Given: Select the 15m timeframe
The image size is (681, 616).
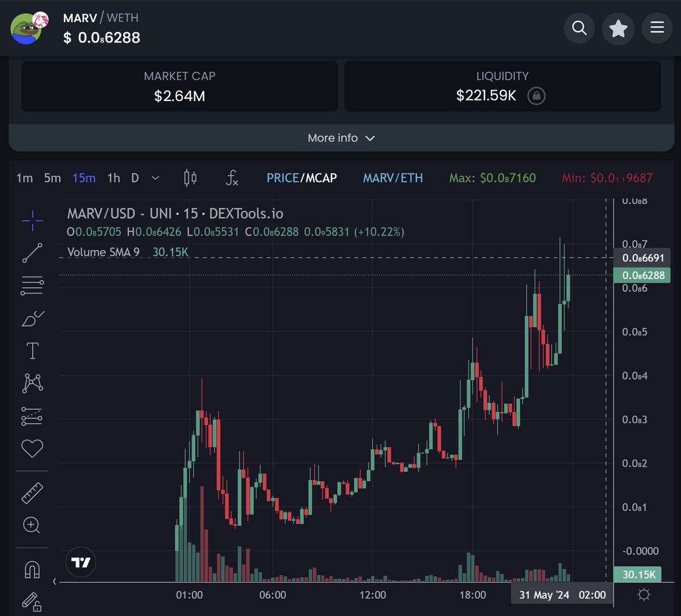Looking at the screenshot, I should 84,178.
